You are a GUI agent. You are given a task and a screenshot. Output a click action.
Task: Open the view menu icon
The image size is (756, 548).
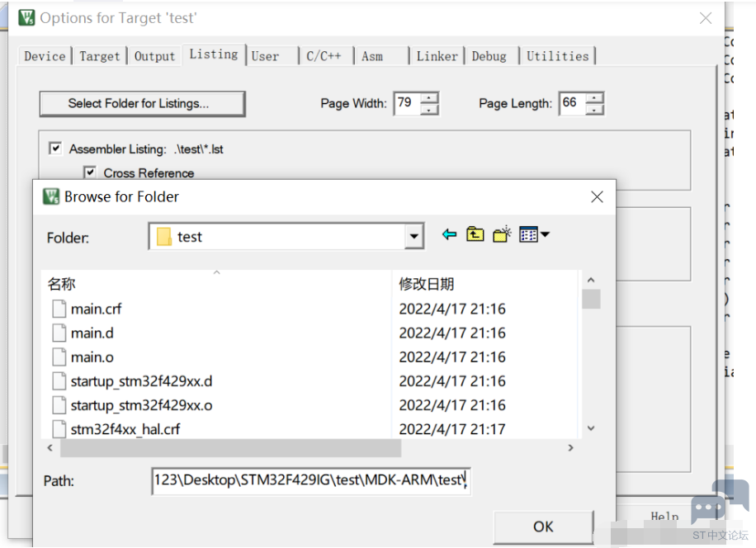click(x=529, y=234)
